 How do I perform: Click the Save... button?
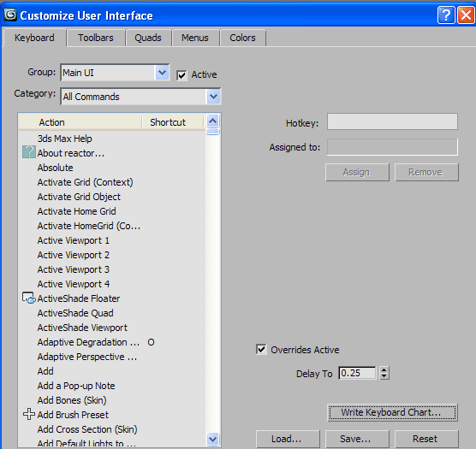pos(357,439)
